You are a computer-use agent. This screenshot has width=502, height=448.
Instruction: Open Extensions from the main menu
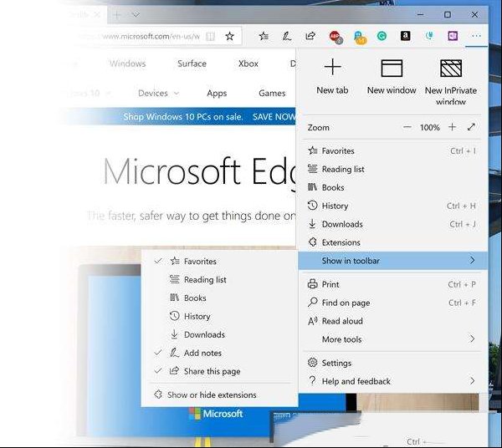[x=392, y=242]
